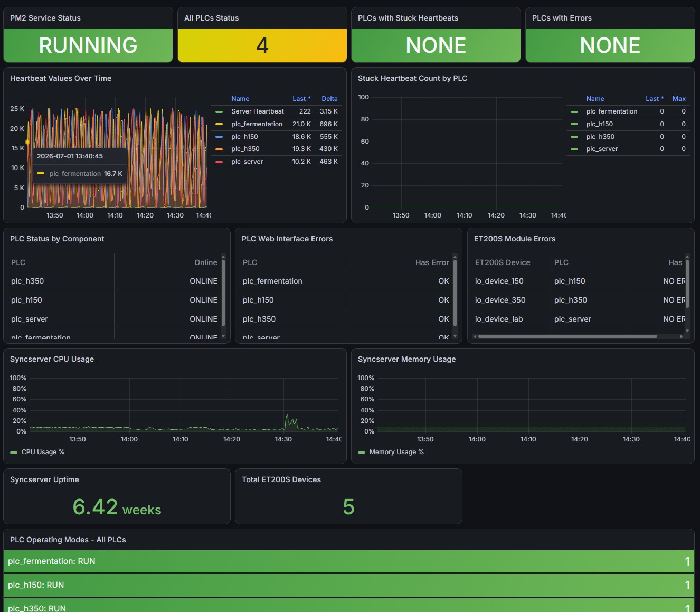Sort PLC Web Interface Errors by PLC column
700x612 pixels.
coord(250,262)
